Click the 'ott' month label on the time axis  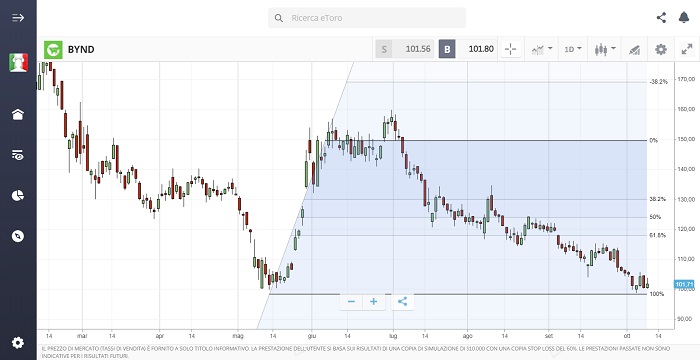[x=627, y=336]
